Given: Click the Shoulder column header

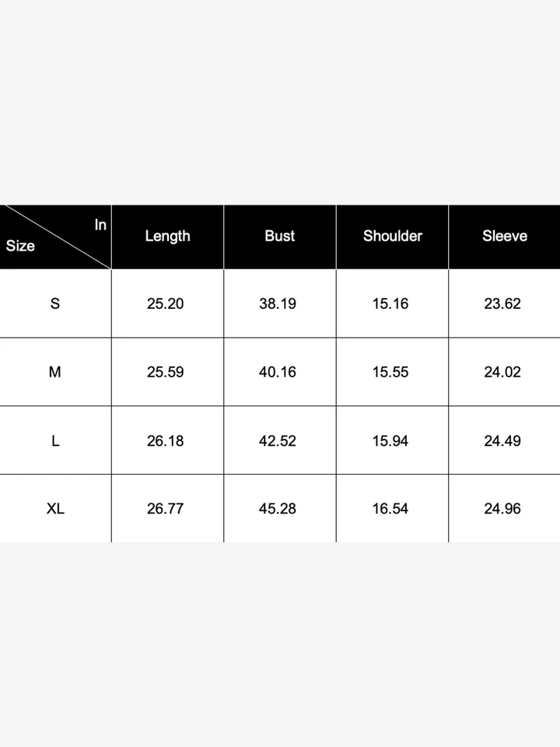Looking at the screenshot, I should (393, 236).
